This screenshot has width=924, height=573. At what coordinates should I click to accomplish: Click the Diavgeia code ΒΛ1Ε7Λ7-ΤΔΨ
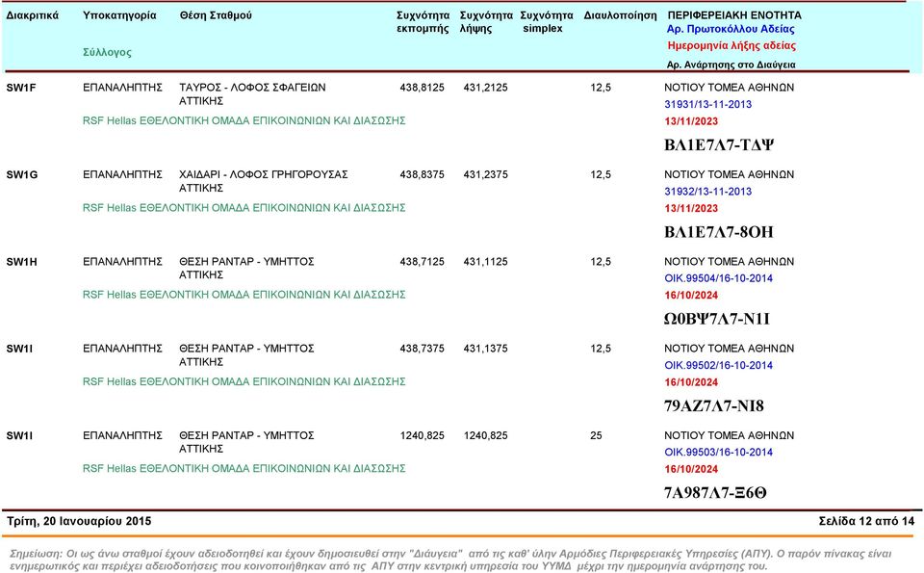719,145
